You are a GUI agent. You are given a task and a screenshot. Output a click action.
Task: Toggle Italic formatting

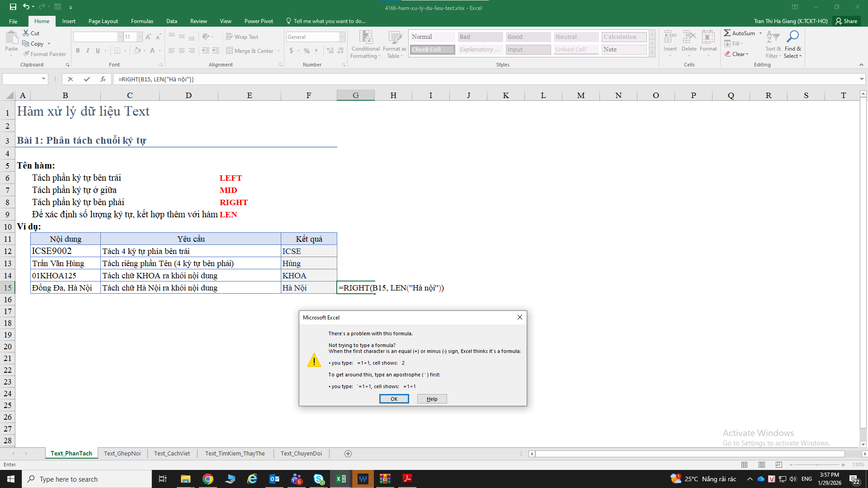coord(88,51)
